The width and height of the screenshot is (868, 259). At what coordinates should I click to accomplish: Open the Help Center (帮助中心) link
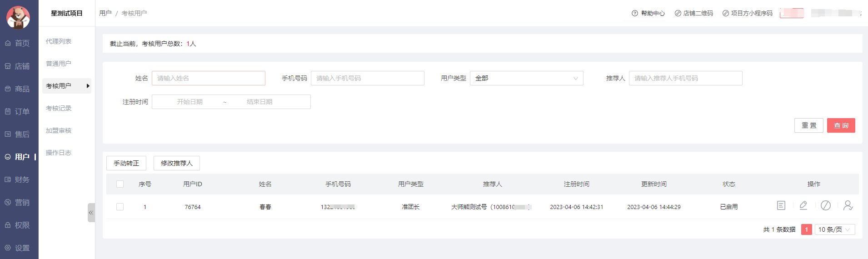tap(648, 13)
